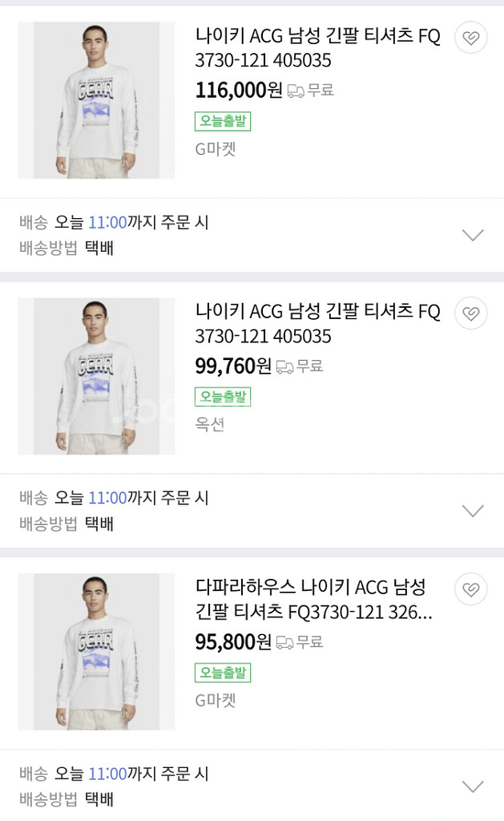
Task: Open the product image of the 116,000원 shirt
Action: point(96,100)
